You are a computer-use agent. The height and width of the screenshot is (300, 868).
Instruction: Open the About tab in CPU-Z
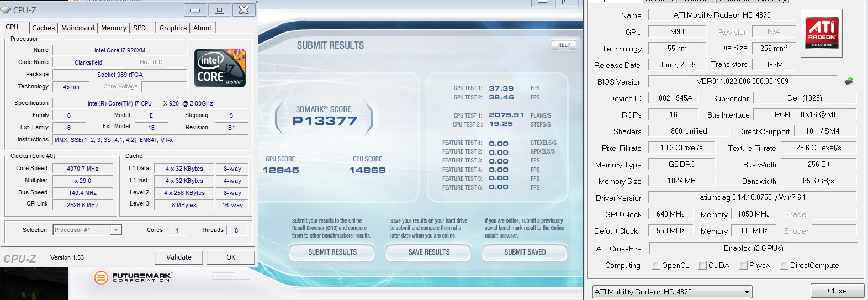coord(203,28)
